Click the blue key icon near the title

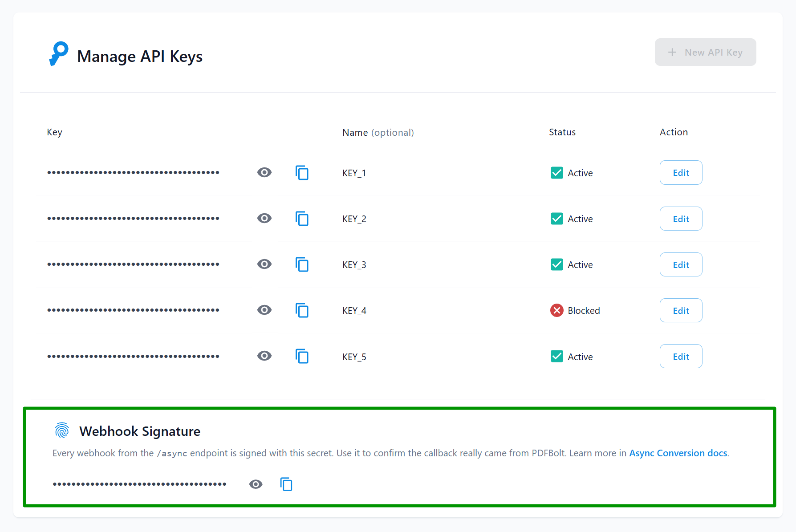pos(59,53)
